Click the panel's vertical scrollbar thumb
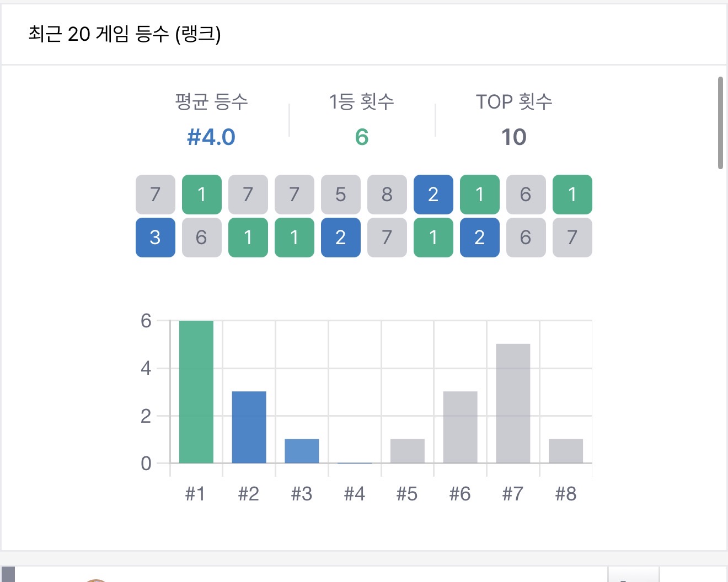728x582 pixels. [x=720, y=122]
